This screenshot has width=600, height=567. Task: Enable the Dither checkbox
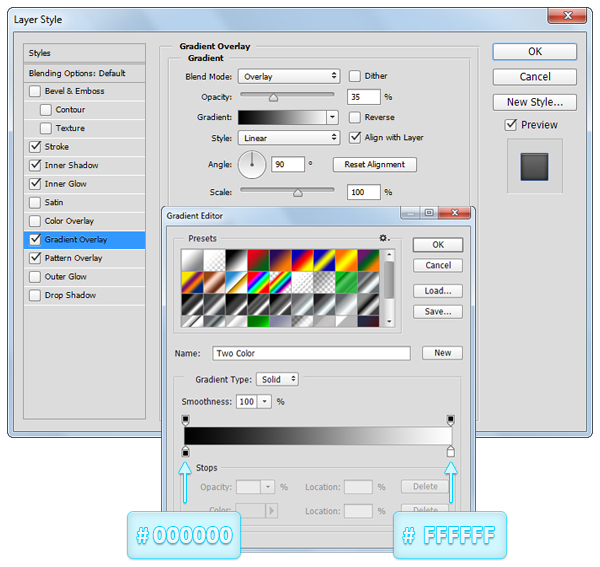click(x=355, y=76)
